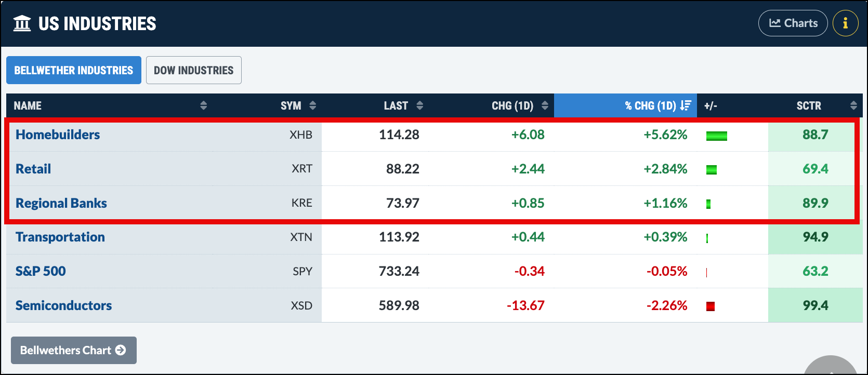Open the Charts view button
The image size is (868, 375).
pyautogui.click(x=793, y=23)
